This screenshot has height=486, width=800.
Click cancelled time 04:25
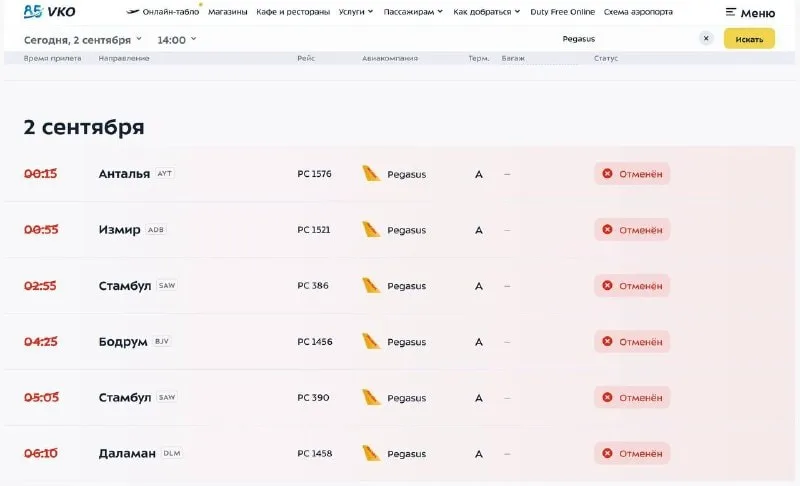pyautogui.click(x=40, y=342)
